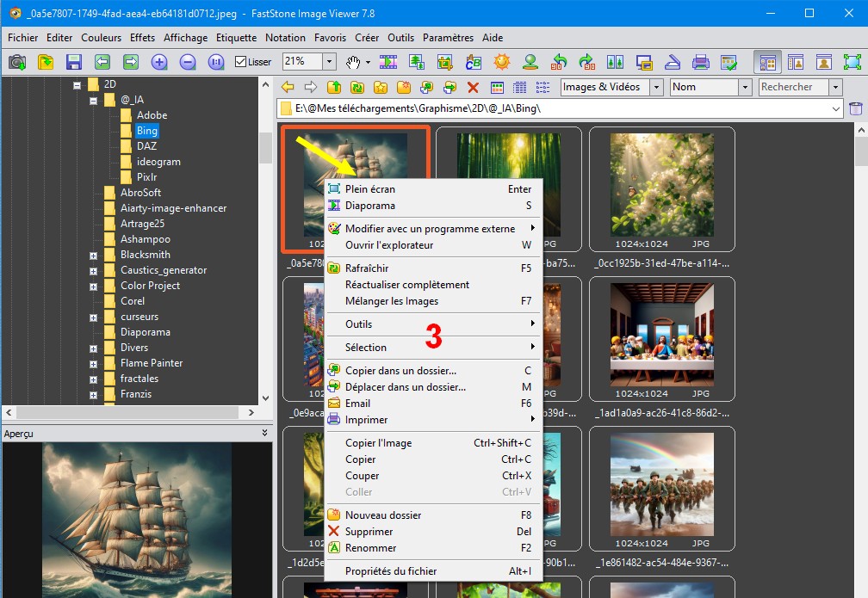Click the go up one folder icon

point(334,87)
